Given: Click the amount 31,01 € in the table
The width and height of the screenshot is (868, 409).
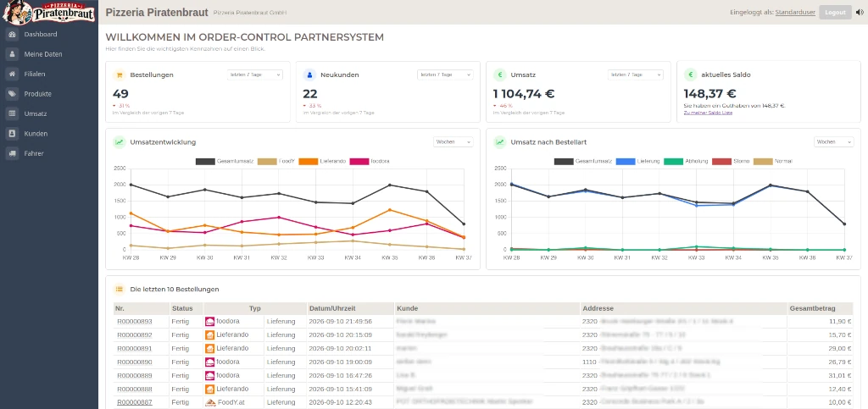Looking at the screenshot, I should (840, 376).
